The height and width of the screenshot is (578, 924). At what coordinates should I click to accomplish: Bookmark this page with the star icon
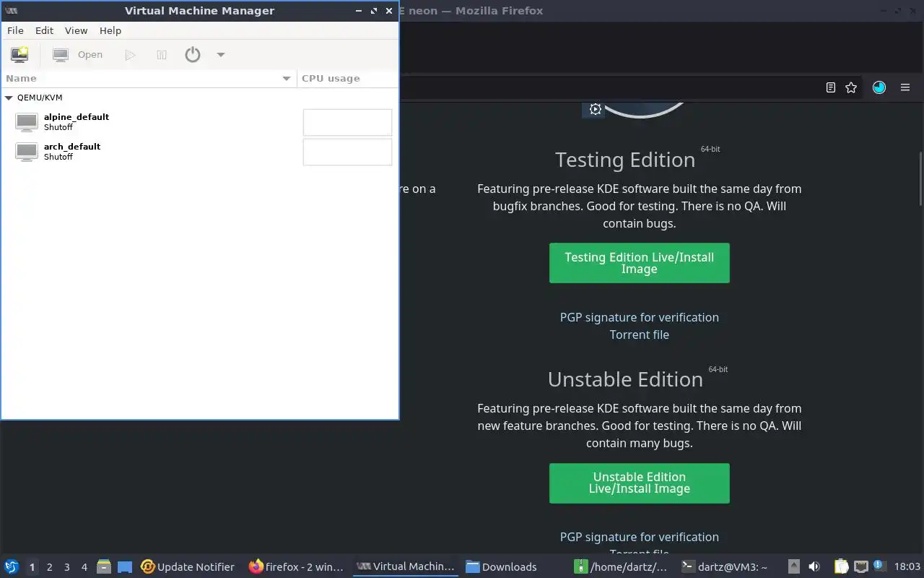tap(851, 87)
